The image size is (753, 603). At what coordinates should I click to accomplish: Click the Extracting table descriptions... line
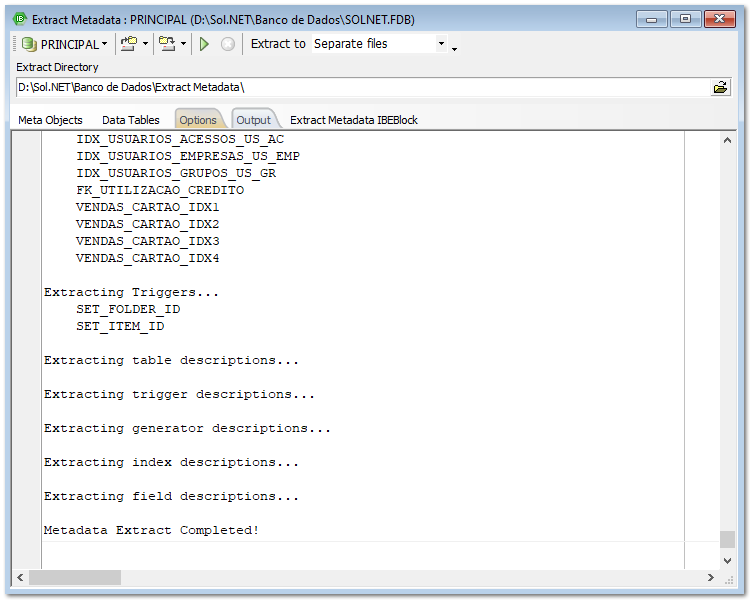coord(171,361)
